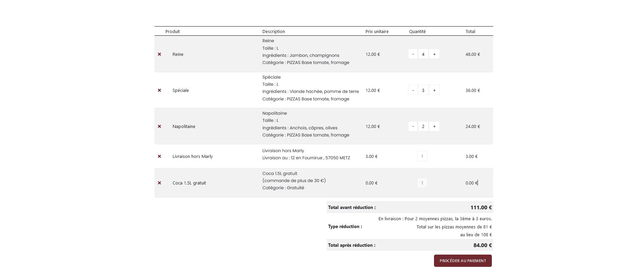The width and height of the screenshot is (644, 274).
Task: Click the Livraison hors Marly quantity box
Action: coord(422,156)
